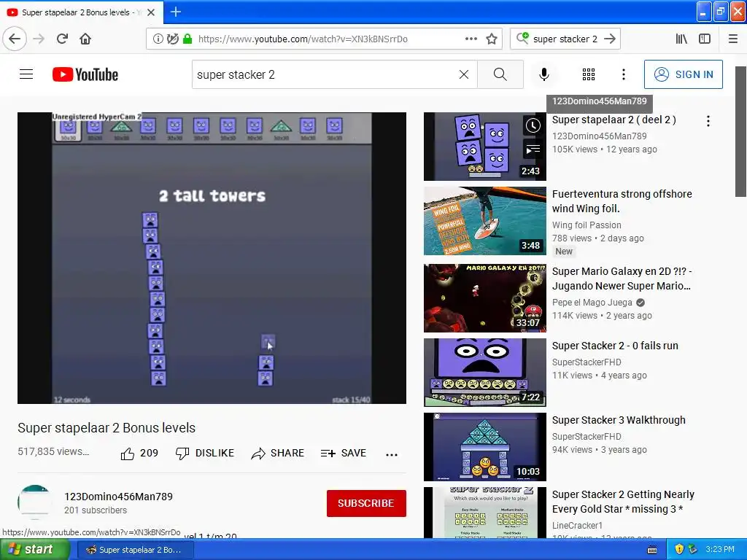Open LineCracker1 channel link

(x=578, y=525)
